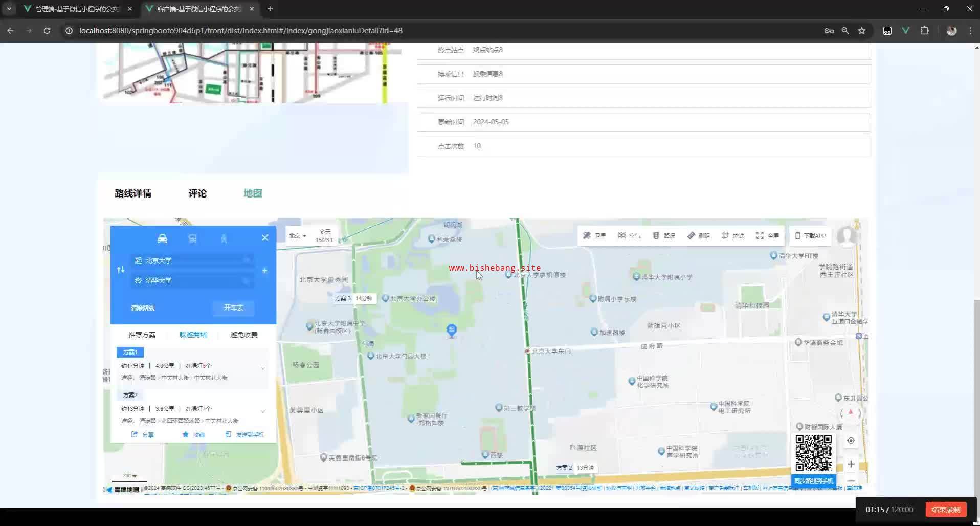Expand the 方案2 route details chevron
This screenshot has height=526, width=980.
tap(263, 411)
